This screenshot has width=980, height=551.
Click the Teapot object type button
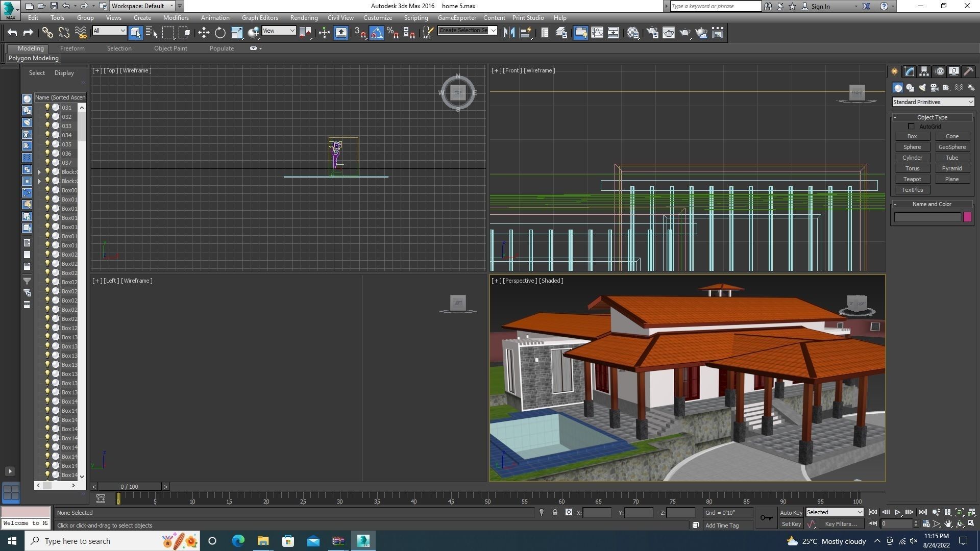pyautogui.click(x=912, y=180)
